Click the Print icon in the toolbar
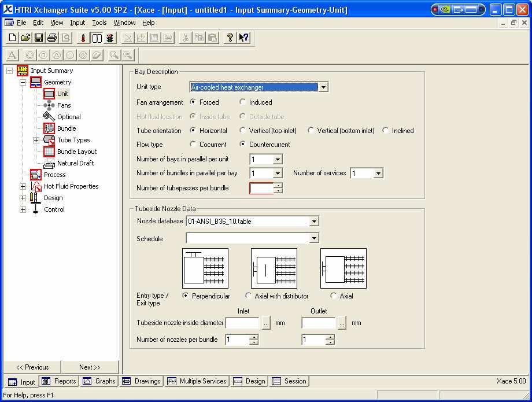532x402 pixels. (x=52, y=38)
